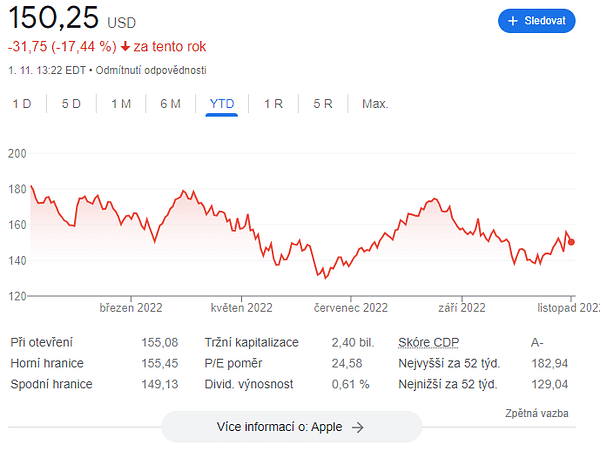Select the 1 D time range tab

(22, 104)
